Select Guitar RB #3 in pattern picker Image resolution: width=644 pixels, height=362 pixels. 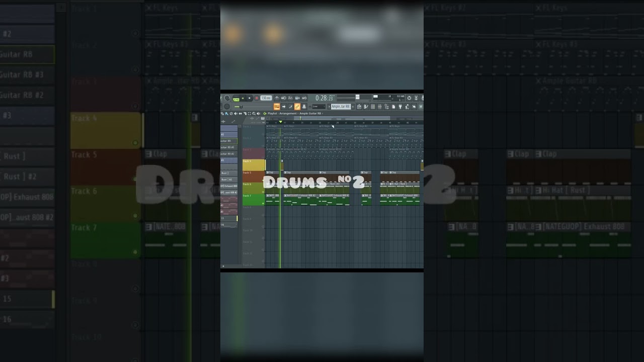click(x=228, y=147)
